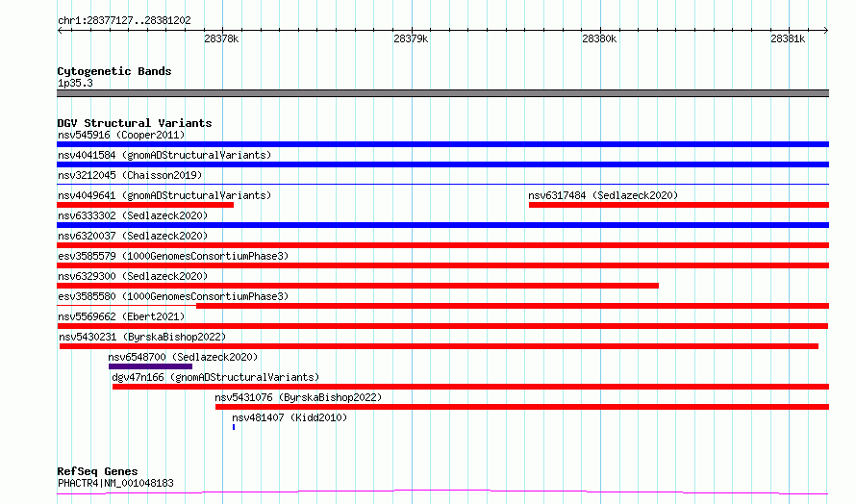Click the RefSeq Genes track title
856x504 pixels.
97,471
